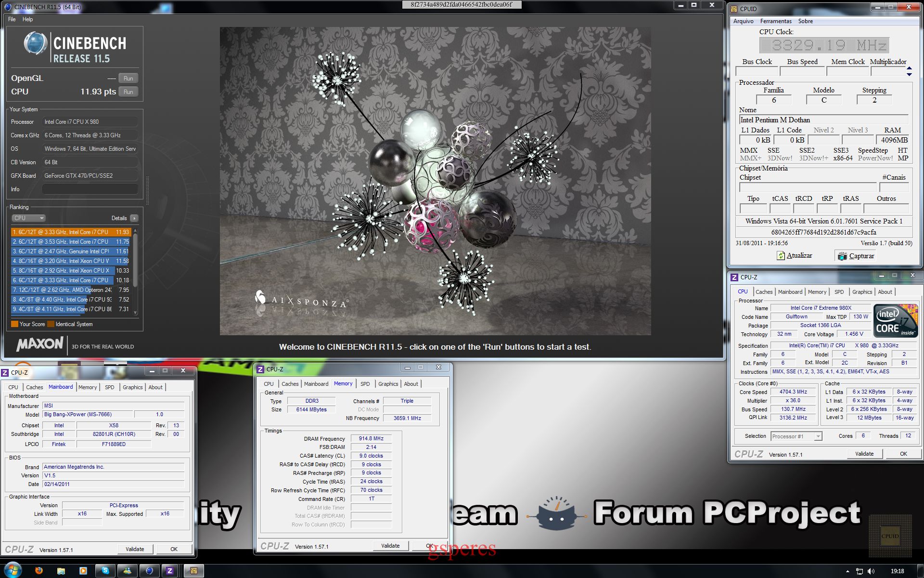Select Mainboard tab in the CPU-Z Memory window

click(x=316, y=384)
